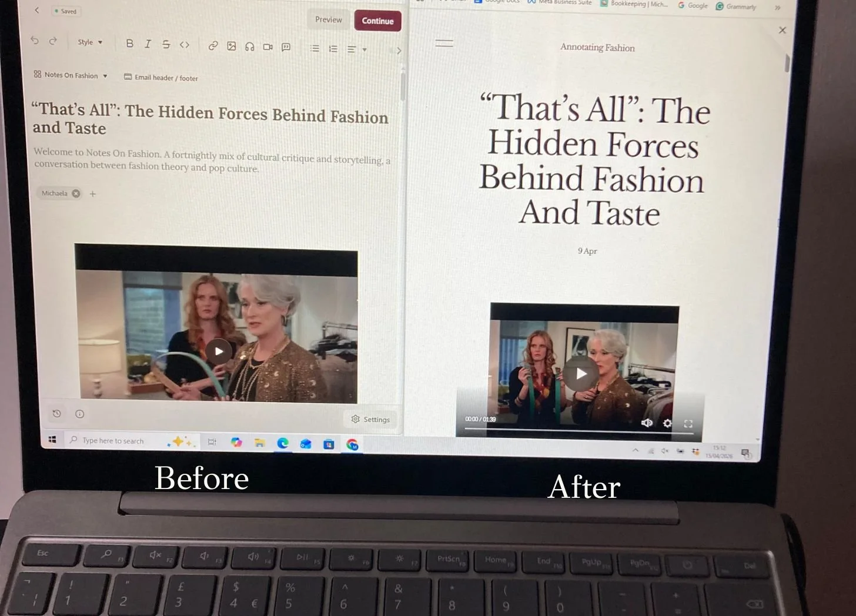Open Microsoft Store from the taskbar
Image resolution: width=856 pixels, height=616 pixels.
(329, 444)
